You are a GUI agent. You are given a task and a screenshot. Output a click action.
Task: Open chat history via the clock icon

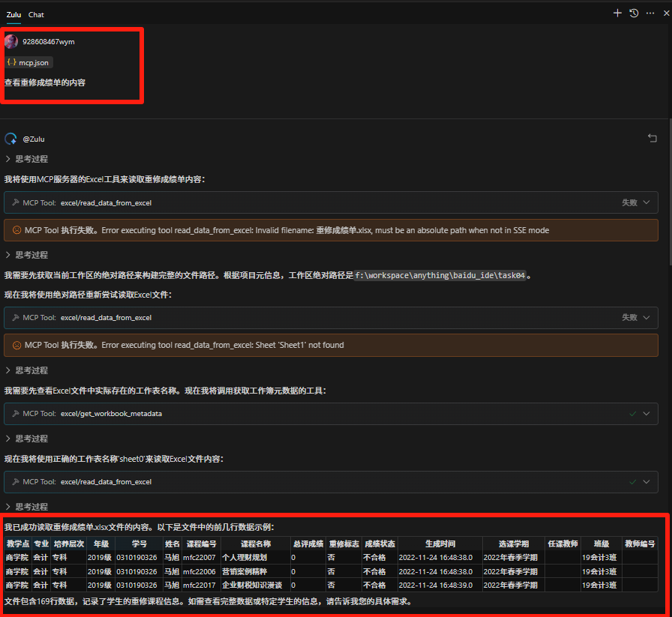pos(634,13)
